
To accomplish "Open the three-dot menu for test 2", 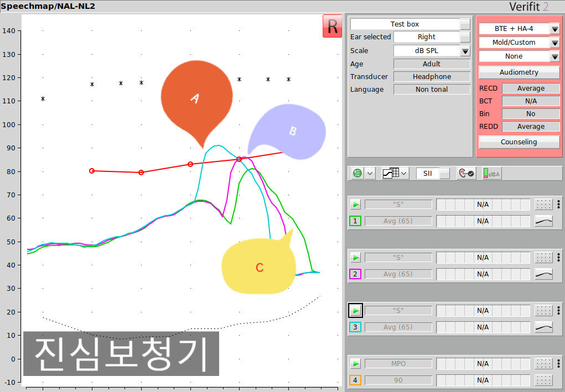I will (558, 258).
